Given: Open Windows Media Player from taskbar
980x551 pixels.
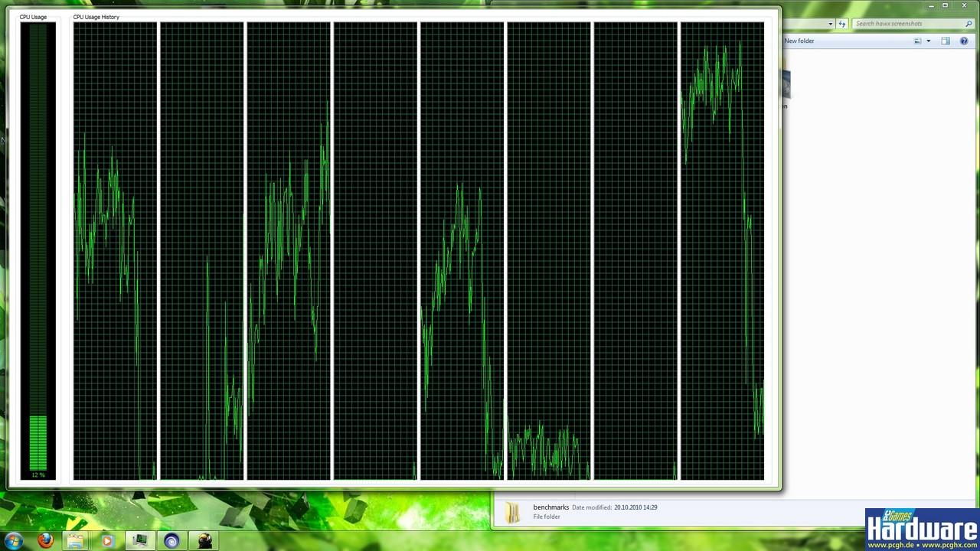Looking at the screenshot, I should click(108, 540).
